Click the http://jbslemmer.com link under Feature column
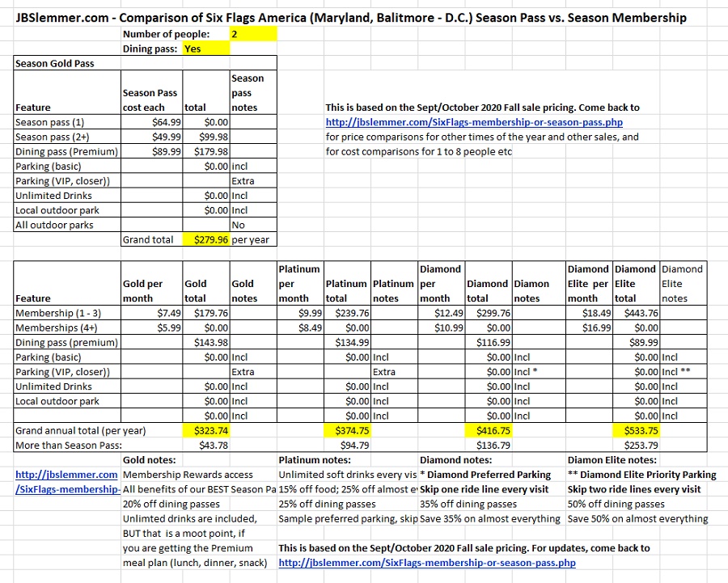 [x=66, y=475]
